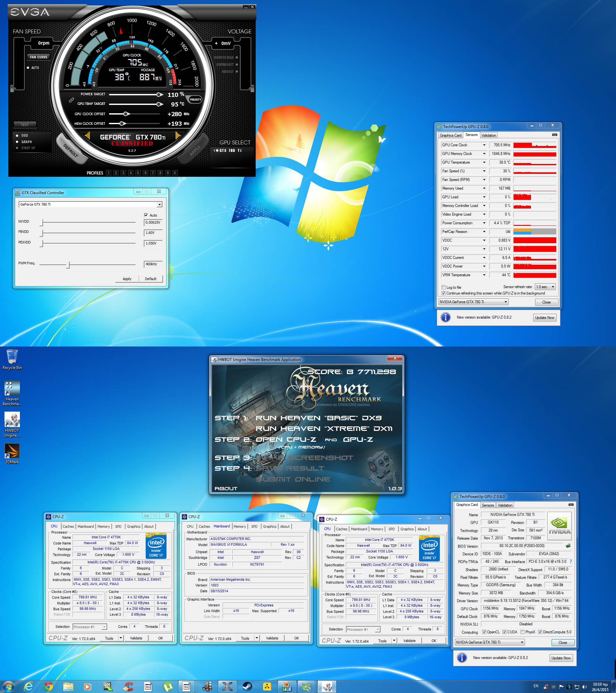Click the camera icon in GPU-Z Graphics Card window
Image resolution: width=616 pixels, height=693 pixels.
[x=571, y=504]
